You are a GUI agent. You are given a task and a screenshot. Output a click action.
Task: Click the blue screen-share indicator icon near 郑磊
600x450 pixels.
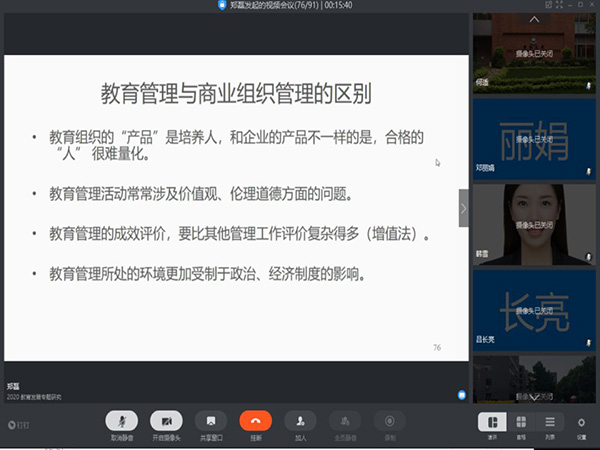pos(462,395)
